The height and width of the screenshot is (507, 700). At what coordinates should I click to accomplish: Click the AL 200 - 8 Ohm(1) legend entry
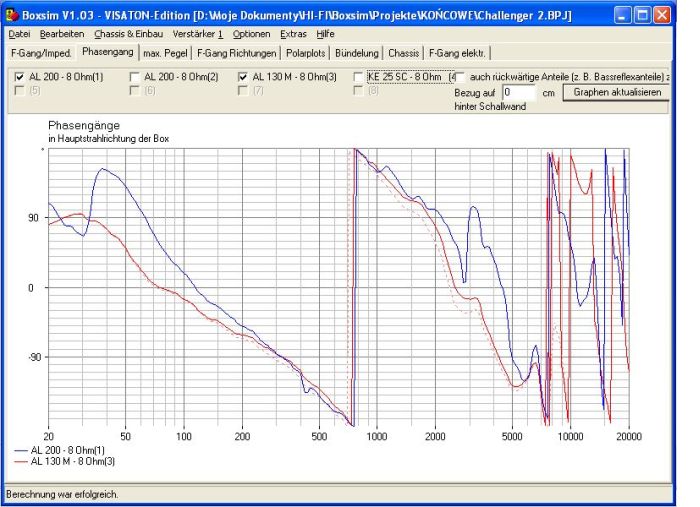pyautogui.click(x=59, y=450)
